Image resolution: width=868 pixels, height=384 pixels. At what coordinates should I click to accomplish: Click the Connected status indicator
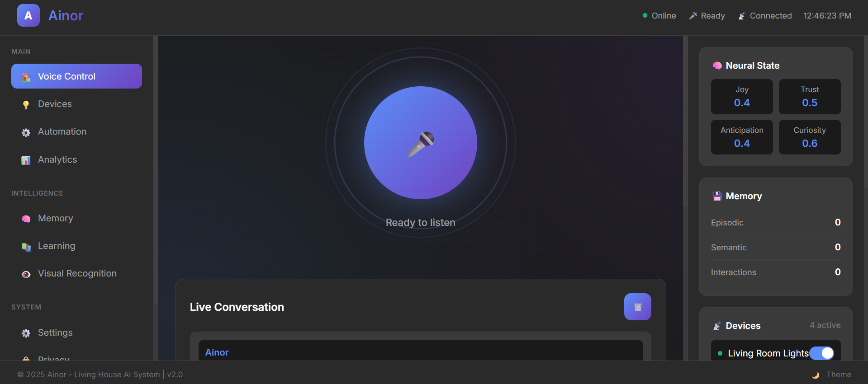point(765,16)
